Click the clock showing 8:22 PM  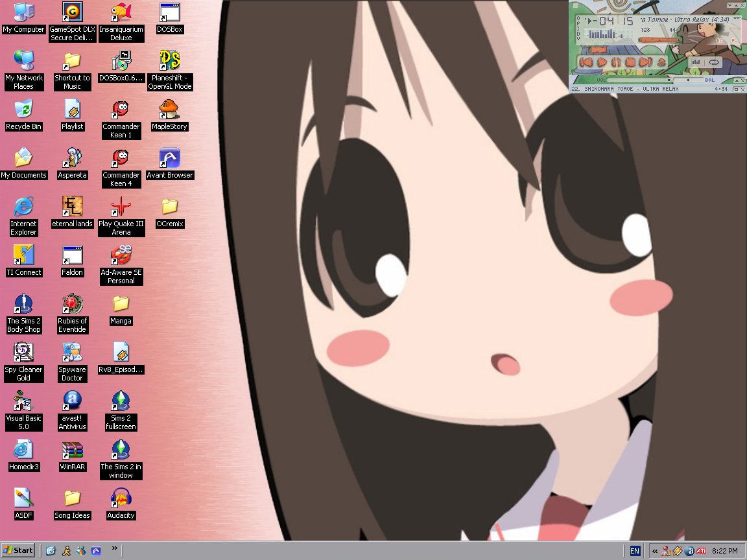coord(724,551)
